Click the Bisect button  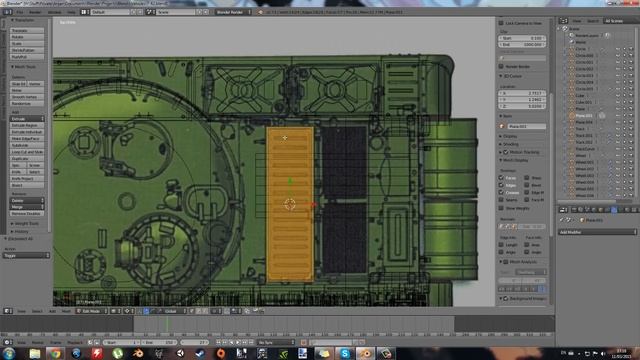[x=27, y=185]
